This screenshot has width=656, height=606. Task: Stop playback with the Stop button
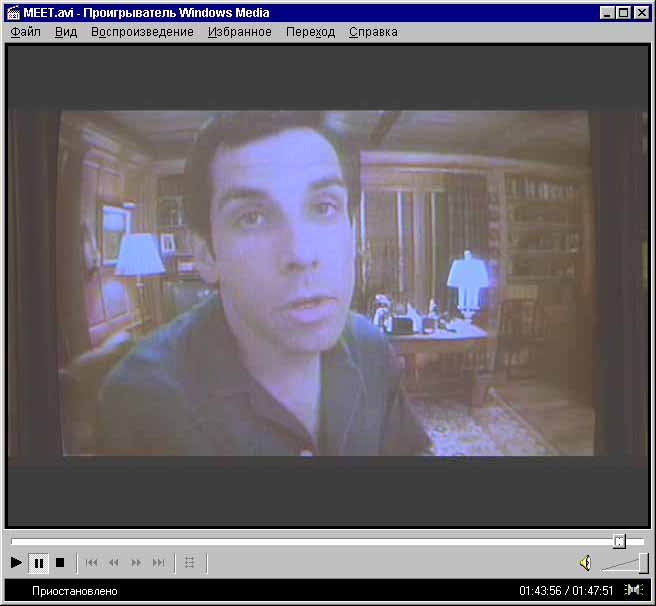pos(60,563)
